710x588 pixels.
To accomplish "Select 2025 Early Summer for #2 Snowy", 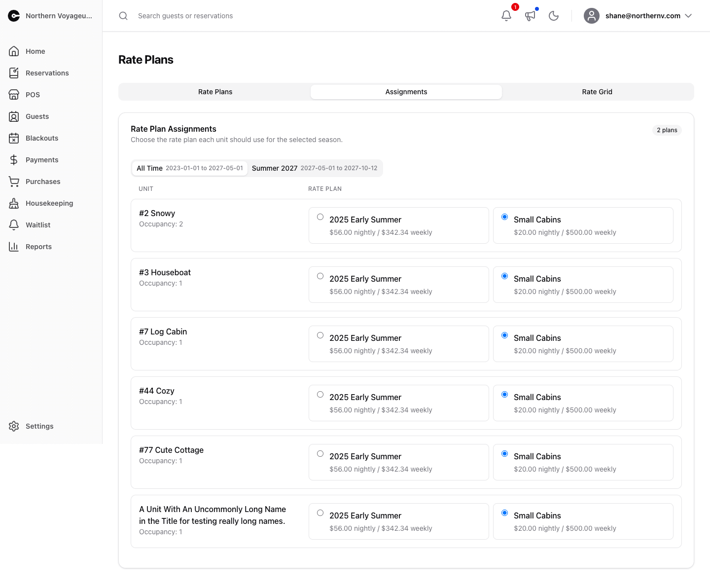I will coord(320,217).
